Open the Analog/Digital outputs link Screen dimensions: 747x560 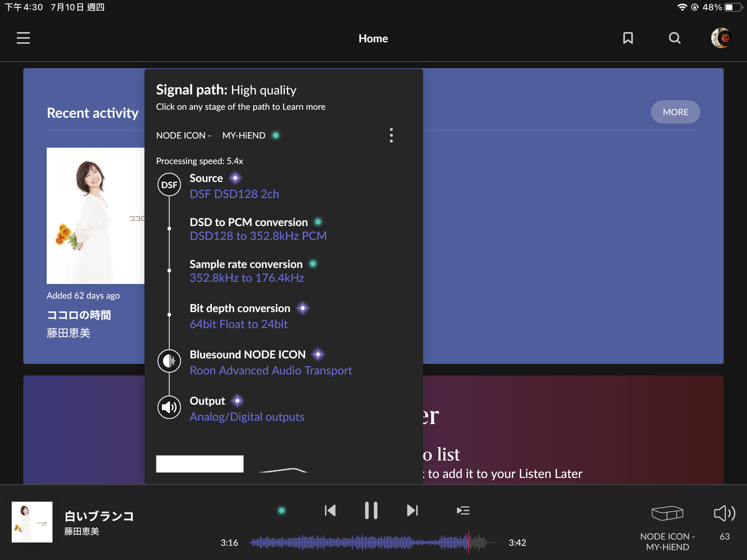(x=247, y=417)
